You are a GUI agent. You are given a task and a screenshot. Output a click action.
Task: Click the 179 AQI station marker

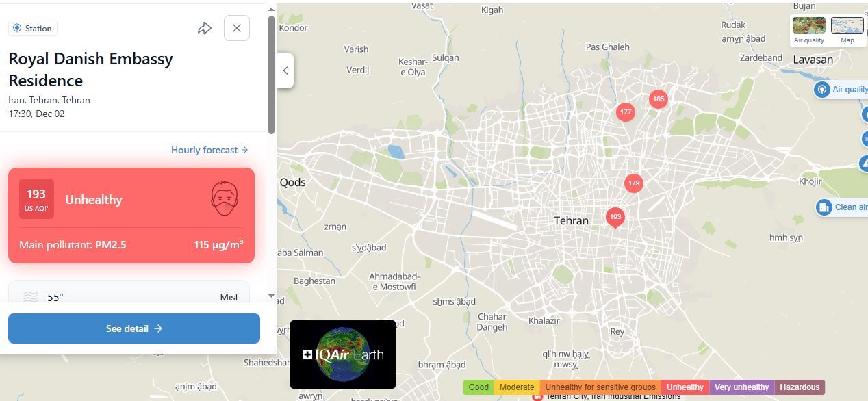point(634,183)
